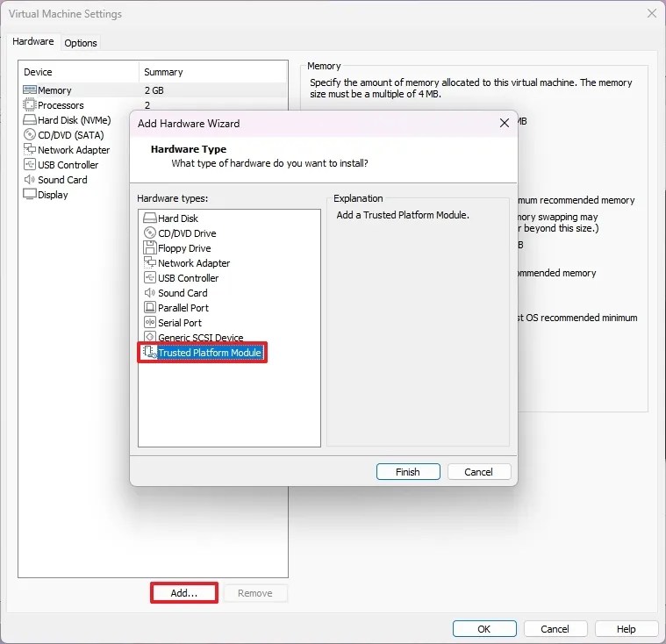Click the Add... button below device list
This screenshot has width=666, height=644.
click(184, 592)
